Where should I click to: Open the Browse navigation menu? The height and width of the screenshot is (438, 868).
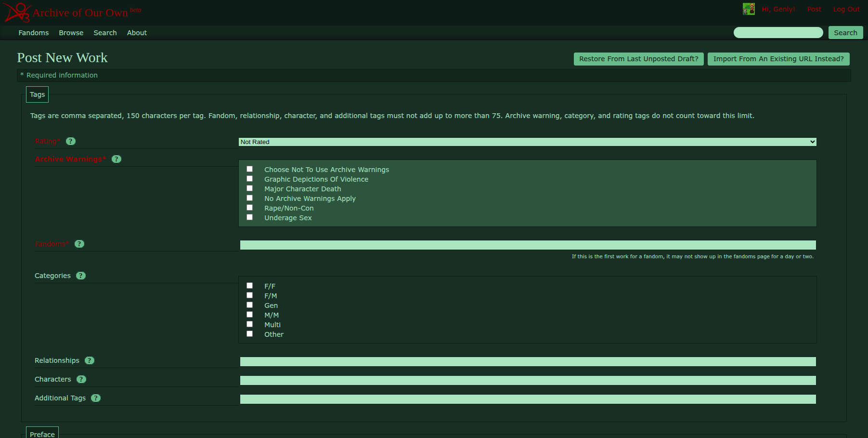[71, 33]
